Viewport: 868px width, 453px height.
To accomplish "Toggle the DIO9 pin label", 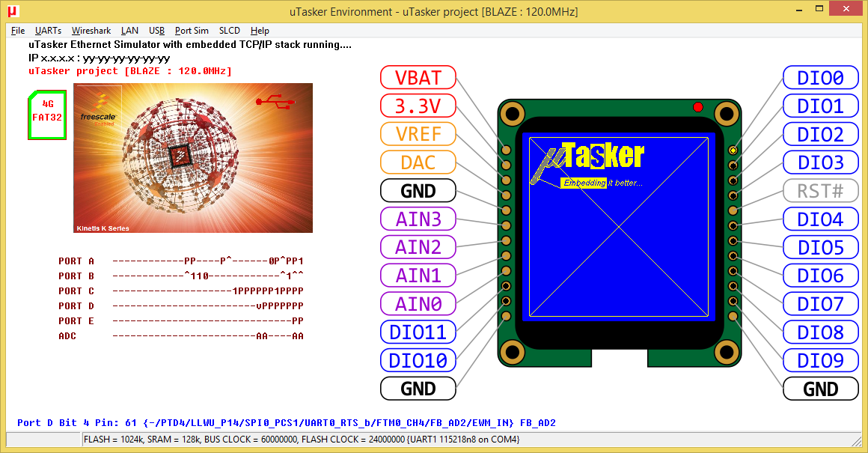I will (820, 360).
